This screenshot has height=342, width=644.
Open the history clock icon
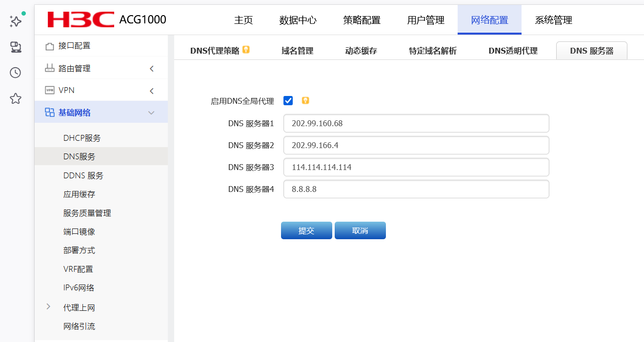point(16,73)
